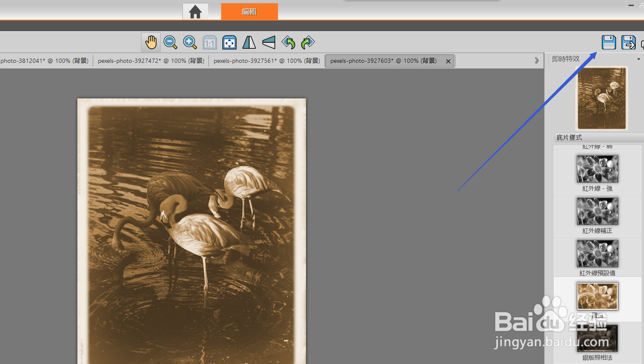This screenshot has width=644, height=364.
Task: Show more document tabs with chevron
Action: (537, 61)
